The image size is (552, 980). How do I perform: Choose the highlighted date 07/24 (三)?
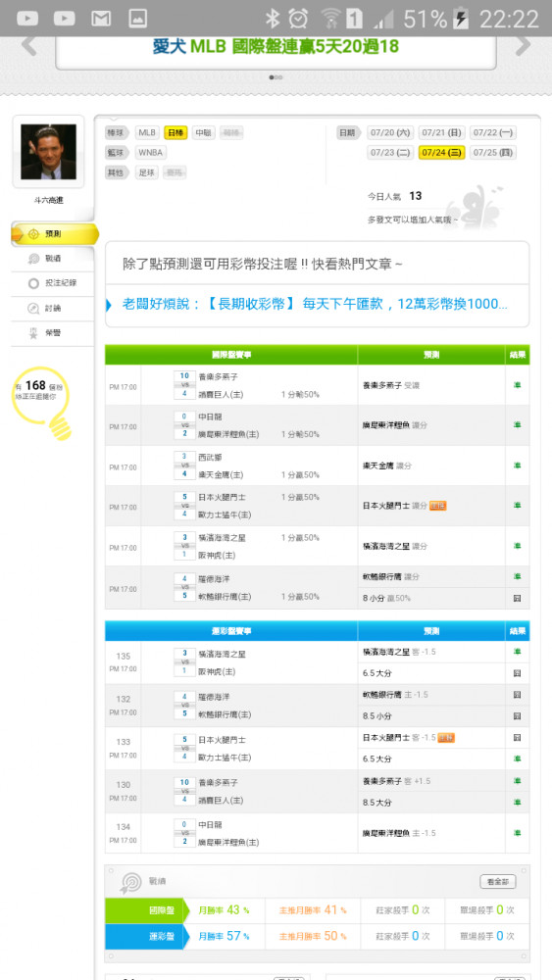(441, 153)
